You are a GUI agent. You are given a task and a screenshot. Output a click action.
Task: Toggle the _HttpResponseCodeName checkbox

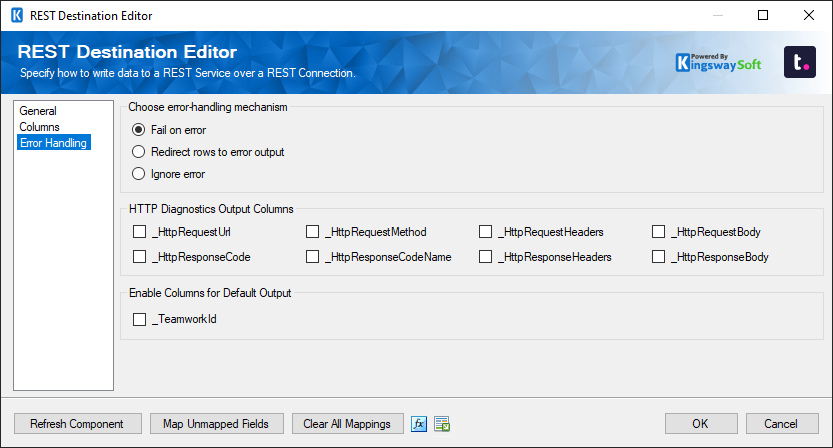[x=312, y=257]
